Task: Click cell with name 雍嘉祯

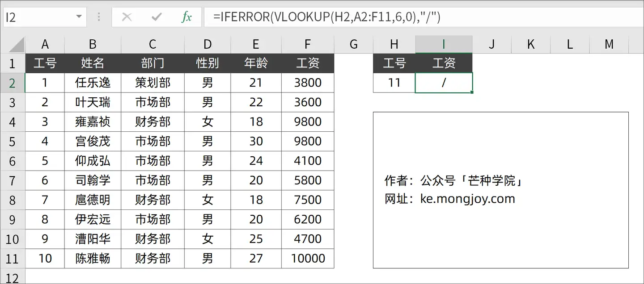Action: pos(93,122)
